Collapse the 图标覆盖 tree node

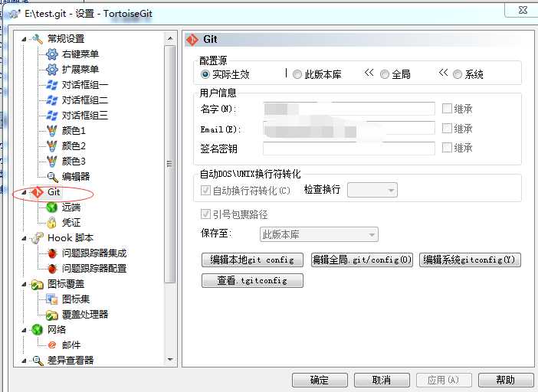[x=24, y=284]
